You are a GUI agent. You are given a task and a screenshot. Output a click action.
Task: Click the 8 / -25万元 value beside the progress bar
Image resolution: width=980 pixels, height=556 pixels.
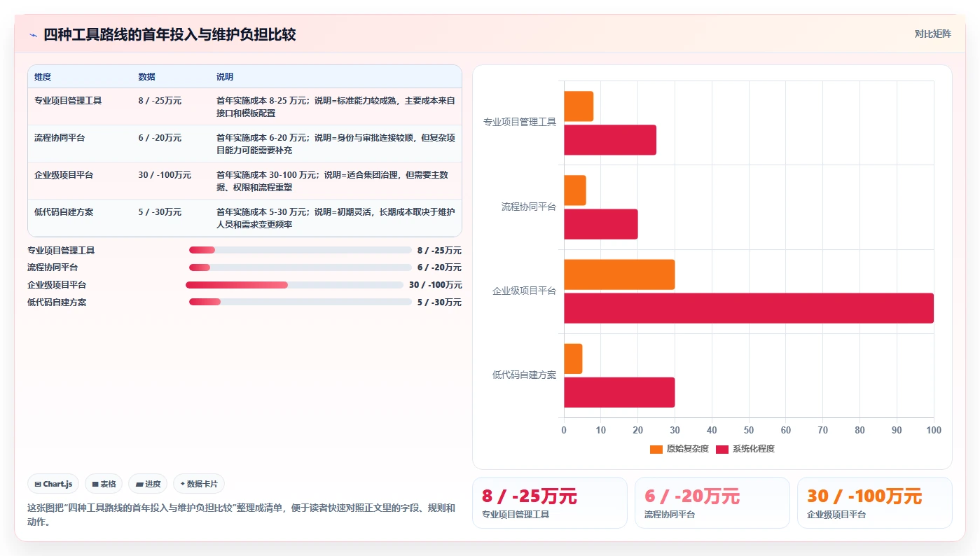(x=439, y=251)
